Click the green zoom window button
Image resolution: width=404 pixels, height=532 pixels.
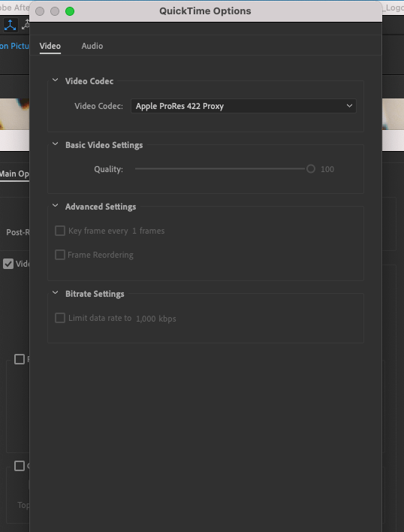coord(70,11)
